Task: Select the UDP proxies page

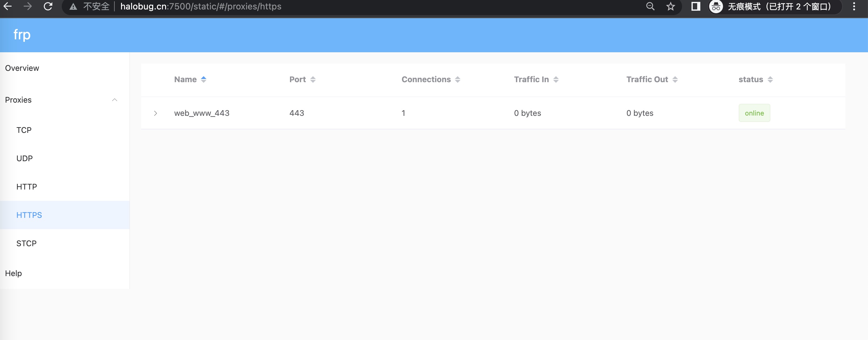Action: click(x=65, y=159)
